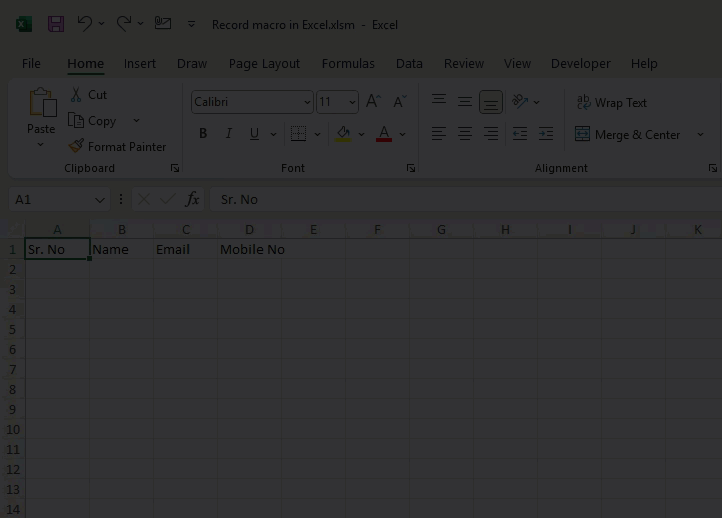Click the Insert Function fx icon
The height and width of the screenshot is (518, 722).
[192, 199]
